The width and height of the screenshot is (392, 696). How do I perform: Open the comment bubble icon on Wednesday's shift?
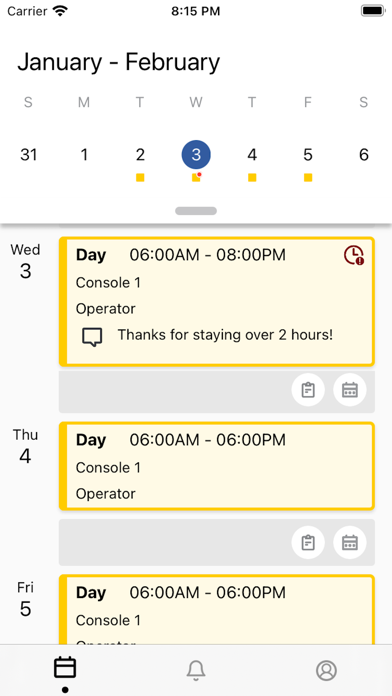click(x=92, y=337)
